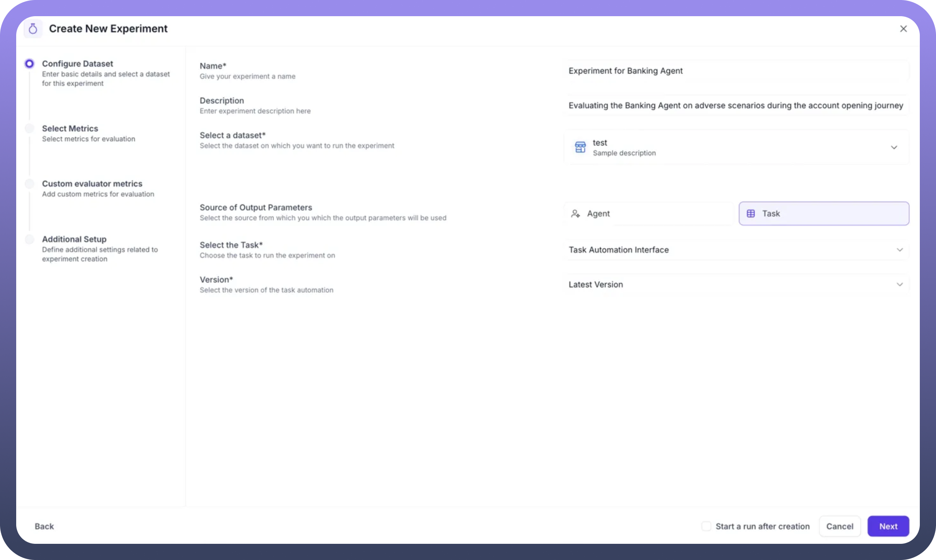The height and width of the screenshot is (560, 936).
Task: Go to Select Metrics step
Action: point(70,129)
